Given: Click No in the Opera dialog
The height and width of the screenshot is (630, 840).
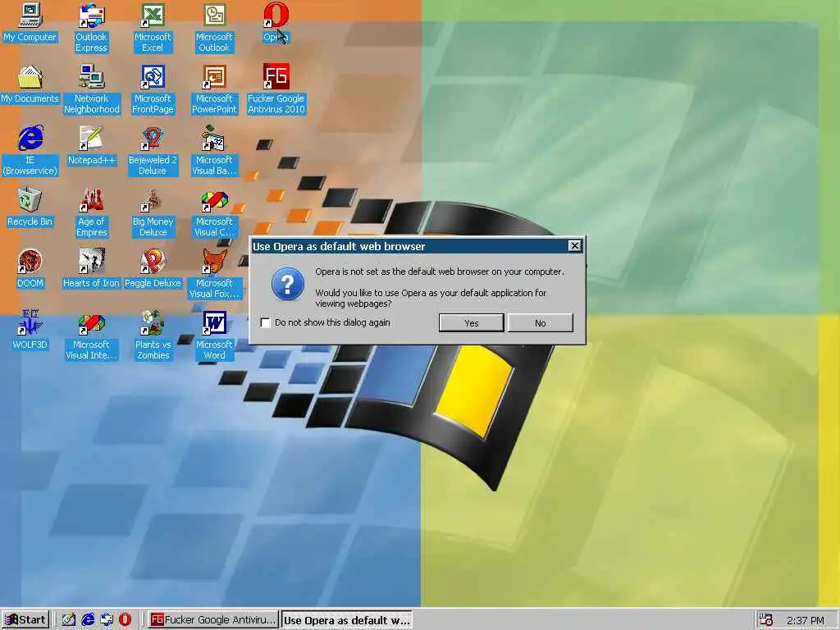Looking at the screenshot, I should (x=540, y=323).
